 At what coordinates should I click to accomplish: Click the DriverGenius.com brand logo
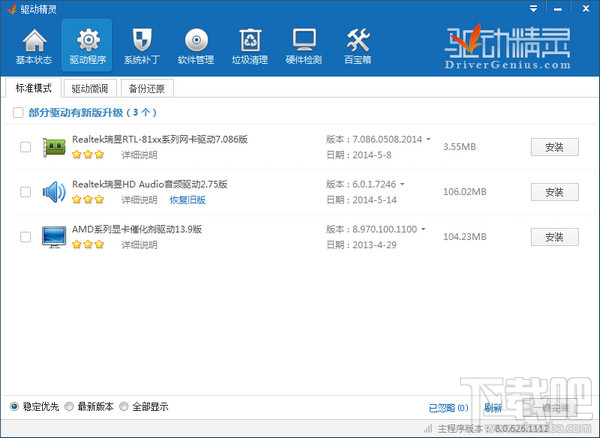click(508, 47)
